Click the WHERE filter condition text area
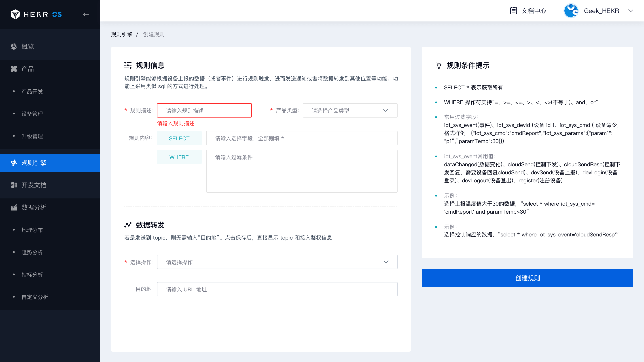Viewport: 644px width, 362px height. point(301,171)
